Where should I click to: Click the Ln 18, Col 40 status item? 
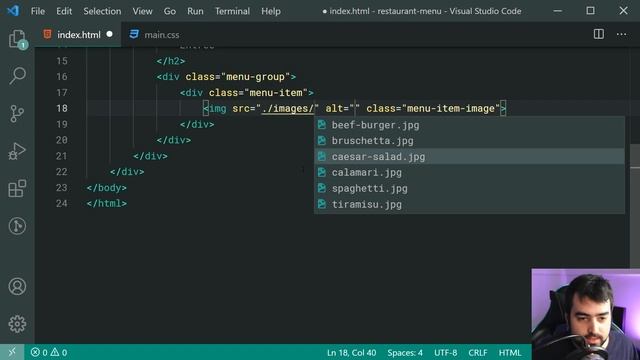point(351,352)
